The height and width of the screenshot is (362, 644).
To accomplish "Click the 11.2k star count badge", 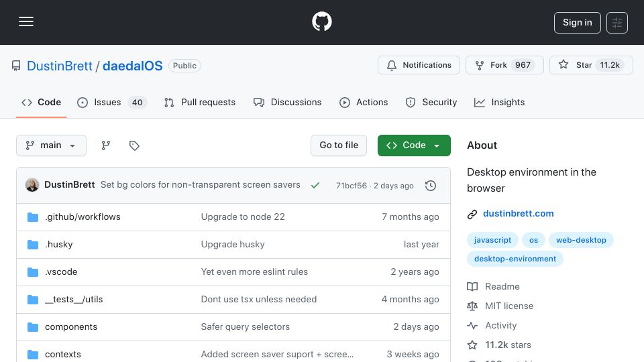I will coord(610,65).
